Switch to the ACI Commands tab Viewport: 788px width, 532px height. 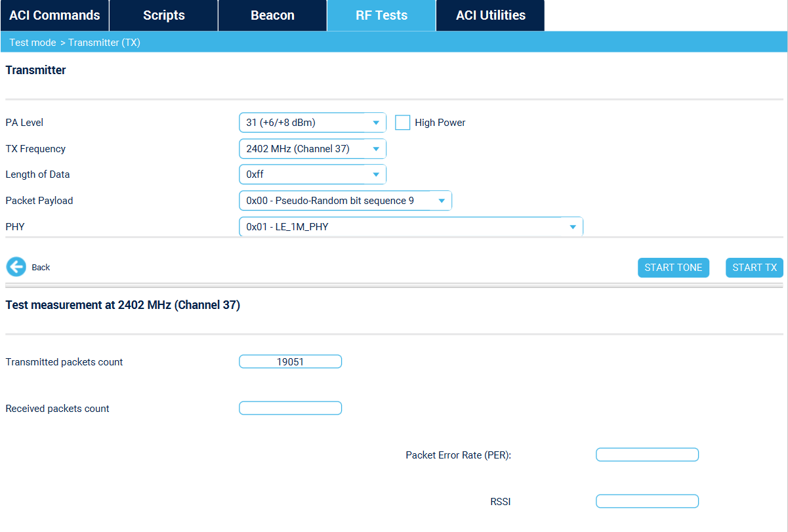54,14
